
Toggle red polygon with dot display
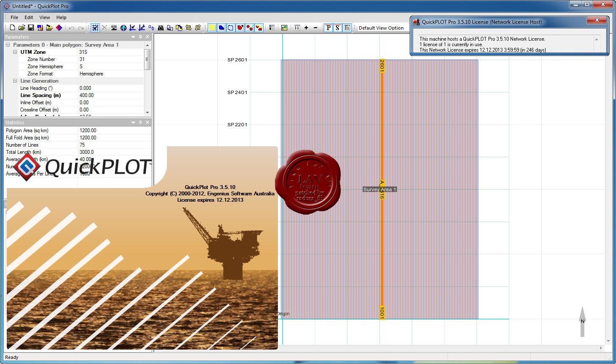tap(240, 28)
